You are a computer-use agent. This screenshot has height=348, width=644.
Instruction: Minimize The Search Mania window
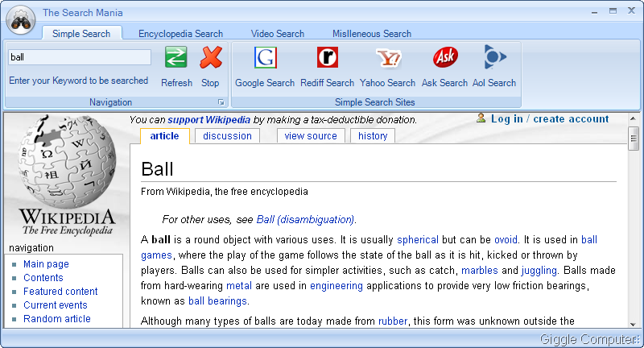click(x=594, y=12)
